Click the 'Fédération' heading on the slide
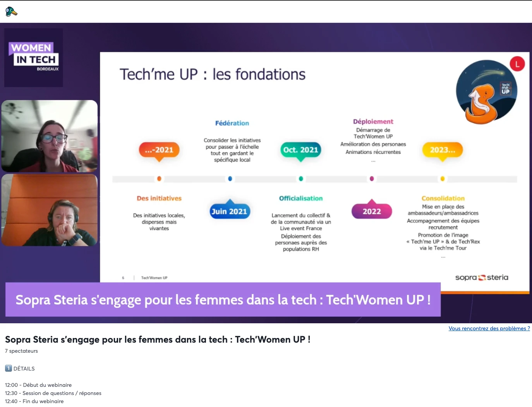The image size is (532, 407). [x=232, y=123]
